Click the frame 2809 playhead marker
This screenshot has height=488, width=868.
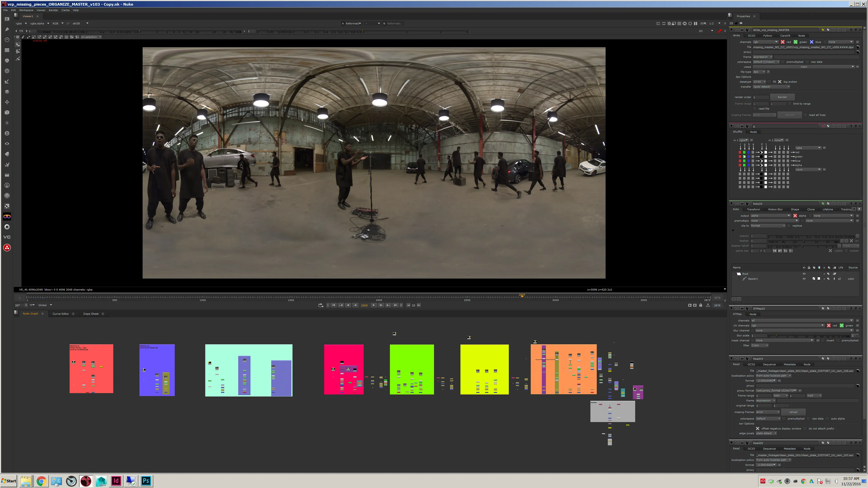(522, 295)
